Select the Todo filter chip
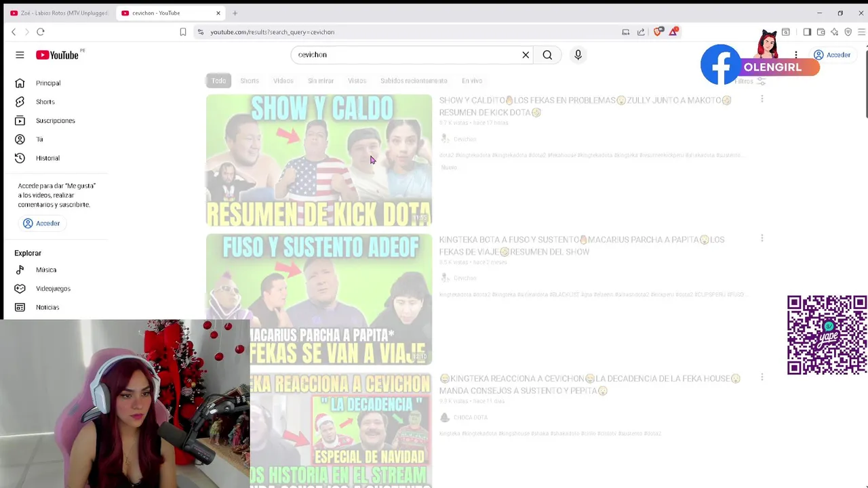868x488 pixels. point(218,81)
